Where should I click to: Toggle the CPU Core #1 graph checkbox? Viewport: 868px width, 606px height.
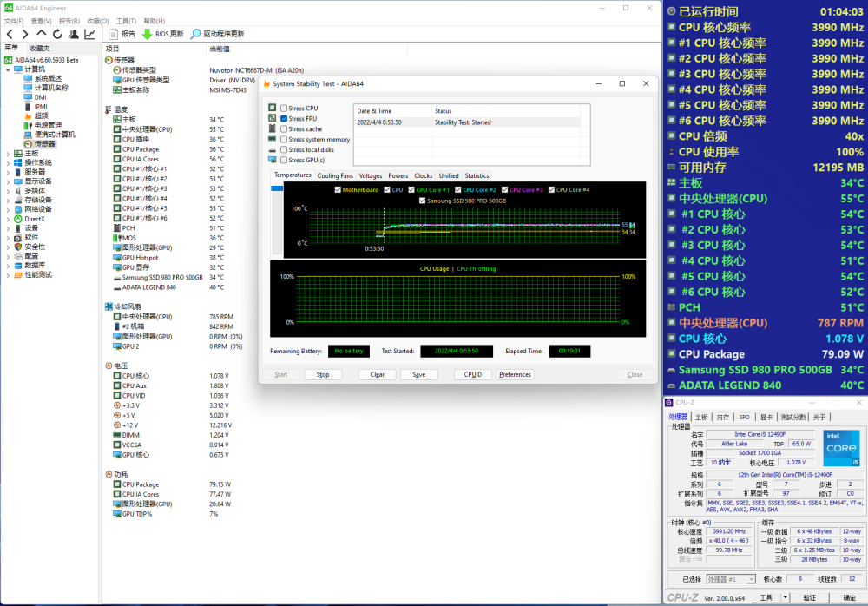tap(411, 189)
